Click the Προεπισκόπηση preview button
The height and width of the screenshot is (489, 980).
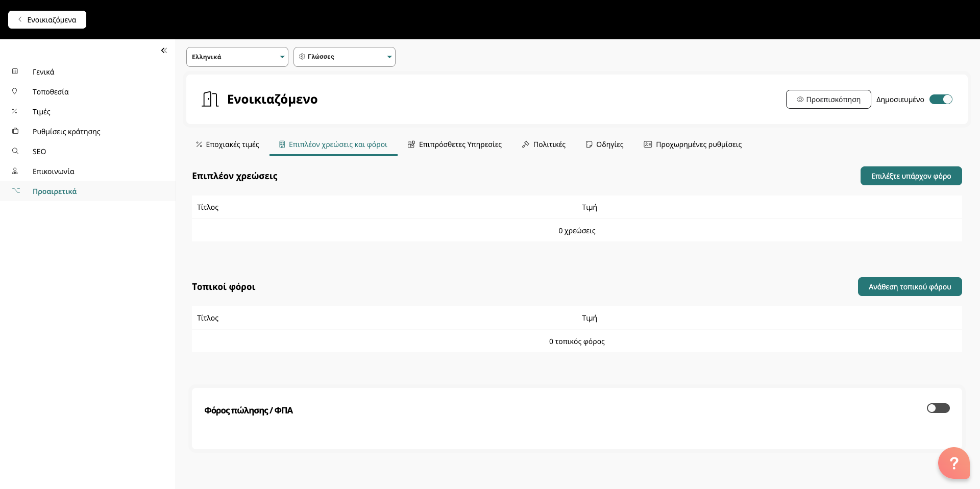[x=828, y=100]
